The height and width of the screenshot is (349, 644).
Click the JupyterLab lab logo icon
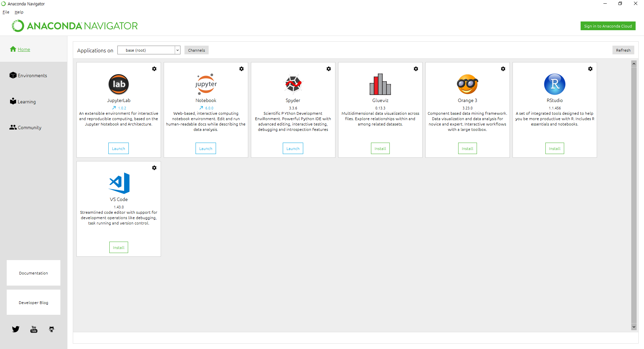coord(119,84)
